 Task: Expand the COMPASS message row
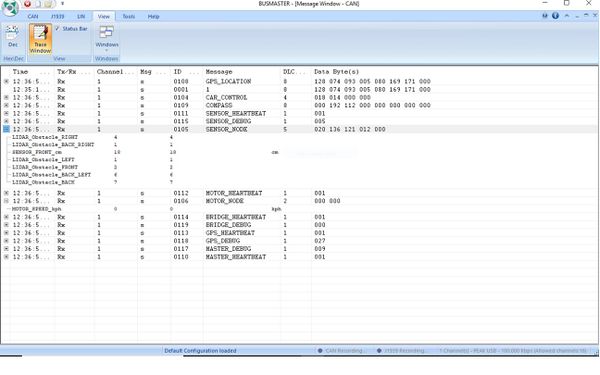tap(7, 105)
